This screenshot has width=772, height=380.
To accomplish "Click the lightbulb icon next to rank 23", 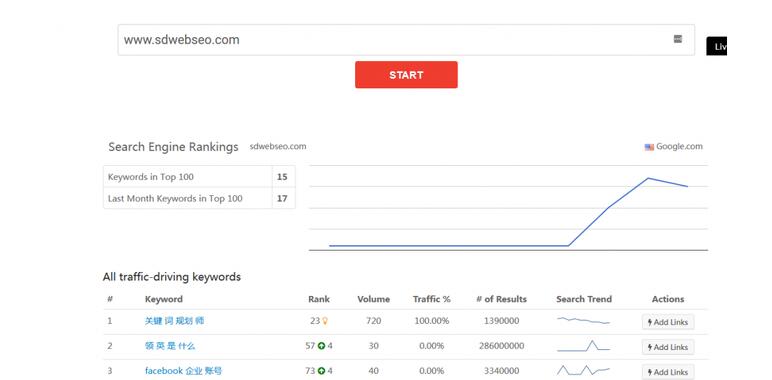I will (324, 321).
